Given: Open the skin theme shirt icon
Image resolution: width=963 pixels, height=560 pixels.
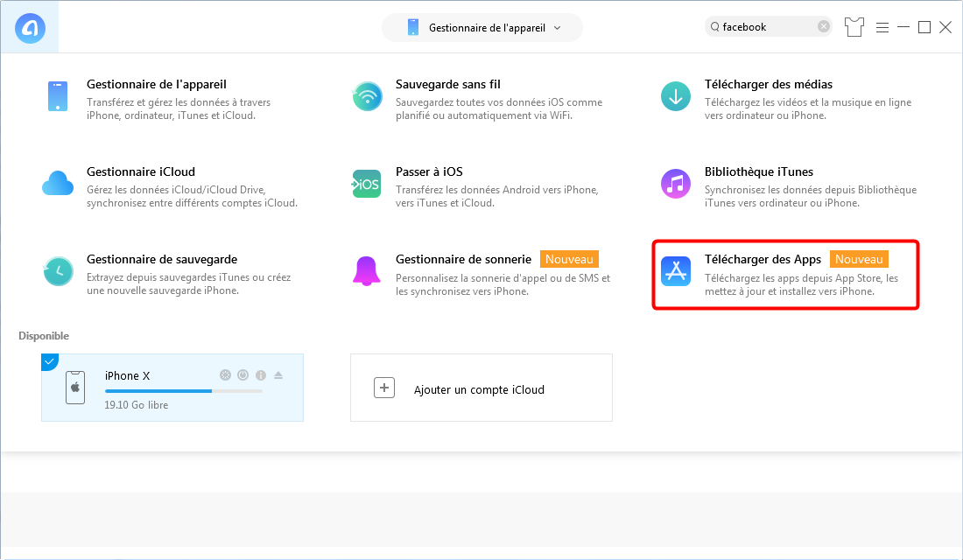Looking at the screenshot, I should pos(854,27).
